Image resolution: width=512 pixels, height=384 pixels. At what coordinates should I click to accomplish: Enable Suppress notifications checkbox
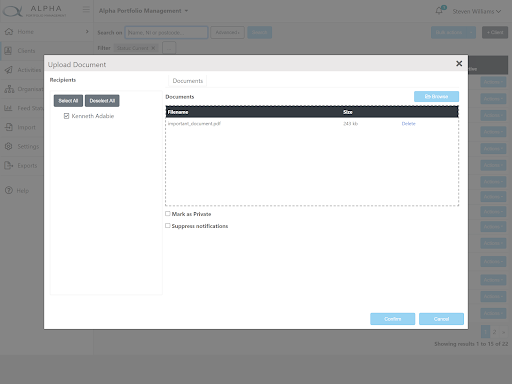click(168, 226)
